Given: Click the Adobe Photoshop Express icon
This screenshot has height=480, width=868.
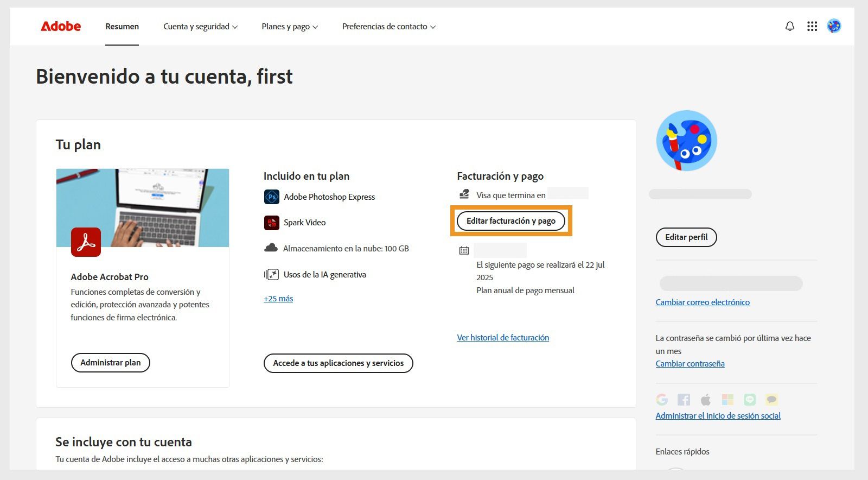Looking at the screenshot, I should click(271, 197).
